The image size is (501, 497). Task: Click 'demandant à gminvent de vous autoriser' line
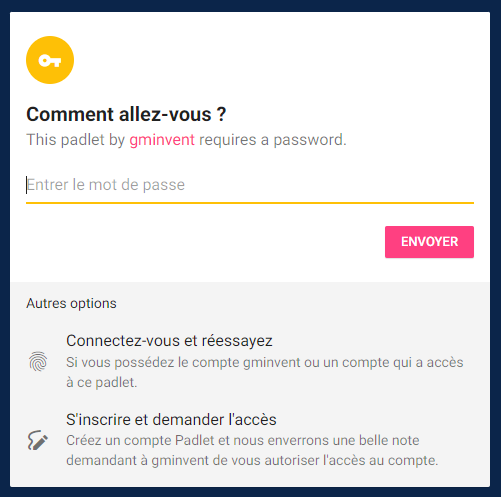[x=252, y=461]
